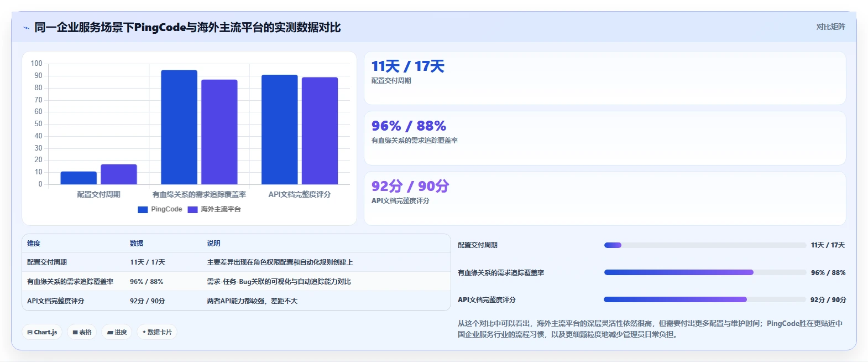Image resolution: width=868 pixels, height=362 pixels.
Task: Open the 数据卡片 chip
Action: point(157,332)
